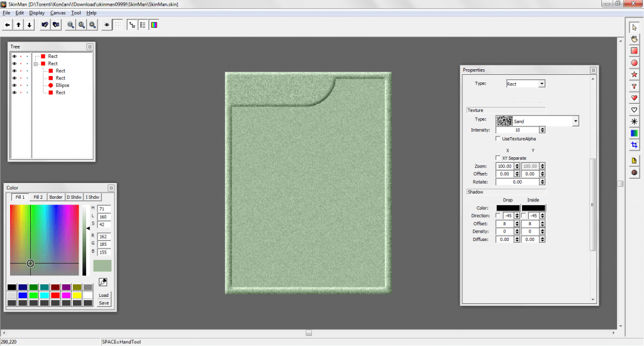Hide the Ellipse layer using eye icon
This screenshot has width=644, height=346.
(14, 85)
